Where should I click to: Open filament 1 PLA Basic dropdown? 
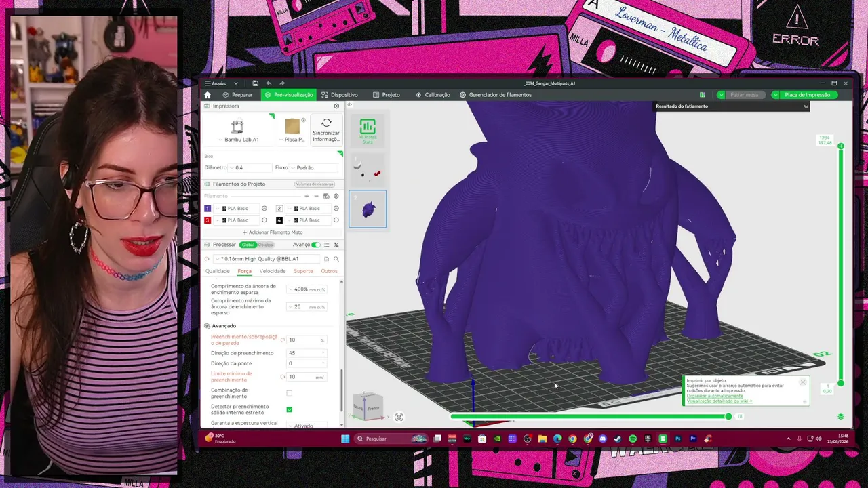click(x=237, y=209)
